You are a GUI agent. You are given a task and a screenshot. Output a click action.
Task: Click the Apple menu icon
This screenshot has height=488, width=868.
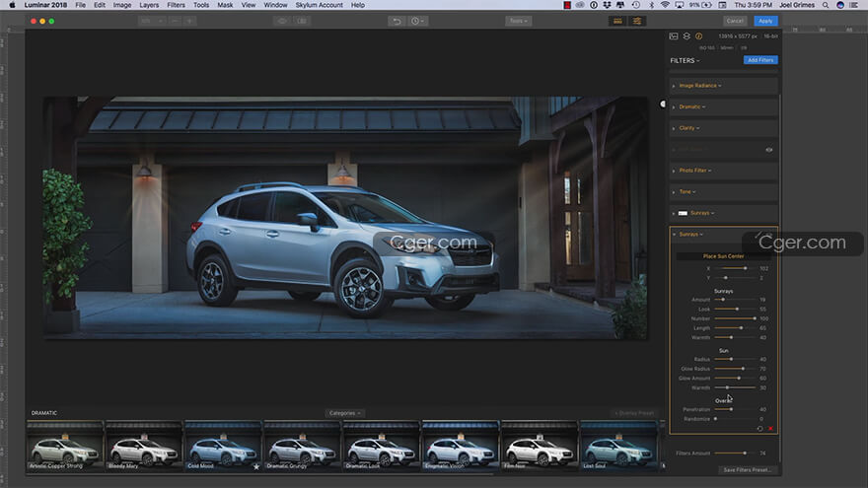click(x=12, y=5)
